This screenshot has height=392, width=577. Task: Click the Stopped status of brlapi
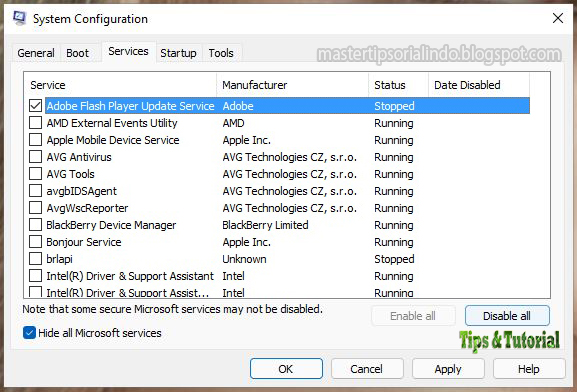coord(394,259)
